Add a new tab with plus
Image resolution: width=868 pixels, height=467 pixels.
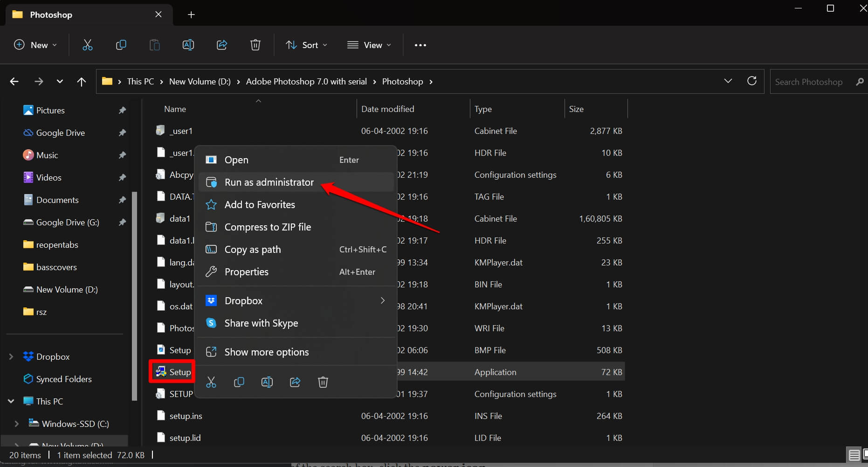191,14
